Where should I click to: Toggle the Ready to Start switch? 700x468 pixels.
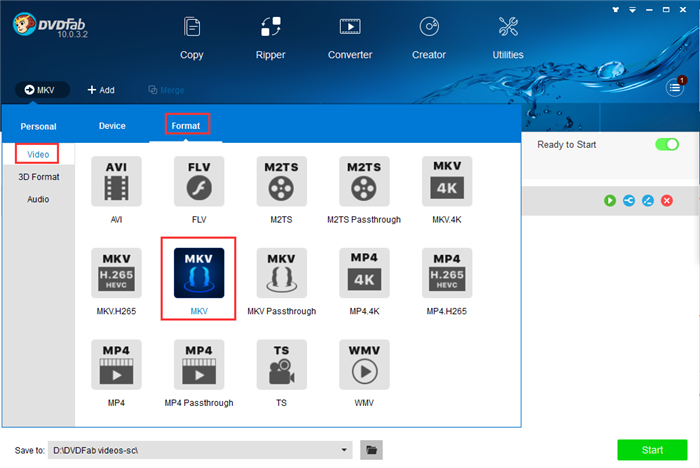[x=667, y=144]
